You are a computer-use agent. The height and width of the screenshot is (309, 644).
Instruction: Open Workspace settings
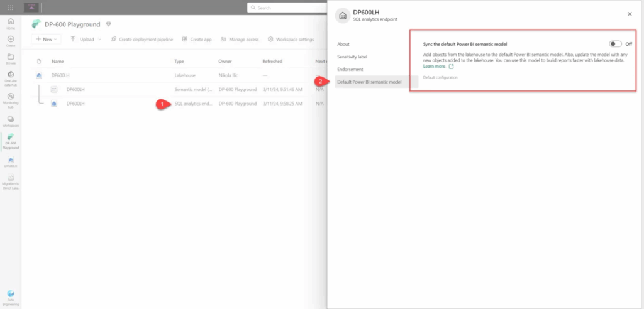click(291, 40)
